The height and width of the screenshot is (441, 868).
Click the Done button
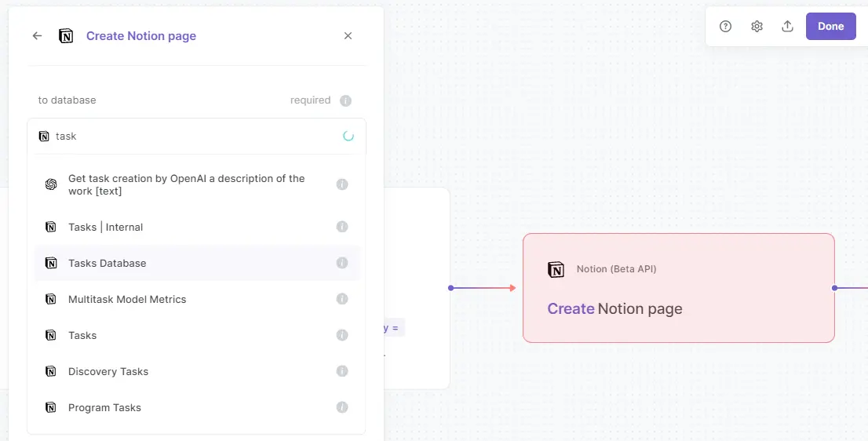[830, 26]
